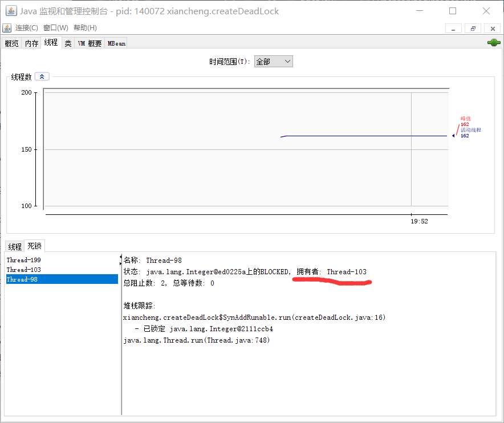Open the MBean tab

116,43
